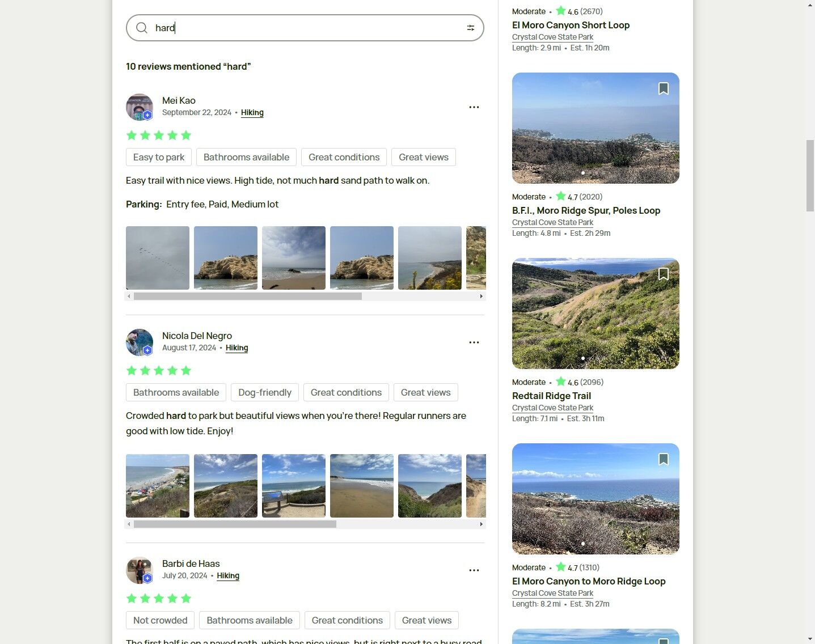Click left arrow of Mei Kao's photo scrollbar
This screenshot has width=815, height=644.
pyautogui.click(x=129, y=296)
